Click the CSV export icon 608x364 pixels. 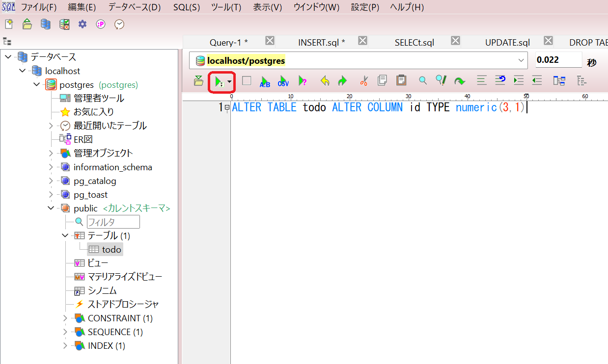[x=283, y=80]
